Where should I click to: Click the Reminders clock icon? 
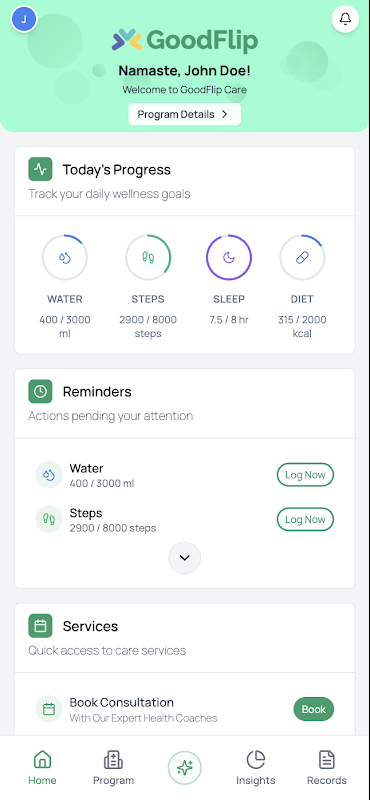point(40,392)
